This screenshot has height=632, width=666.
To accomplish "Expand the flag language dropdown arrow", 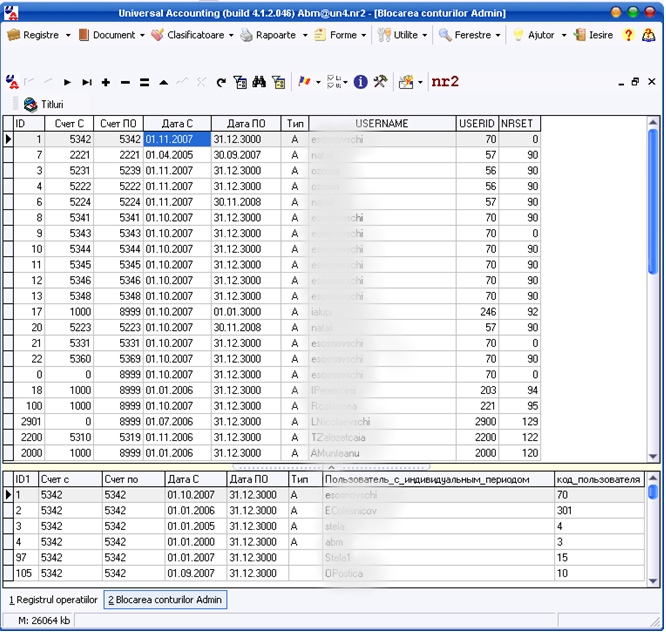I will click(318, 82).
